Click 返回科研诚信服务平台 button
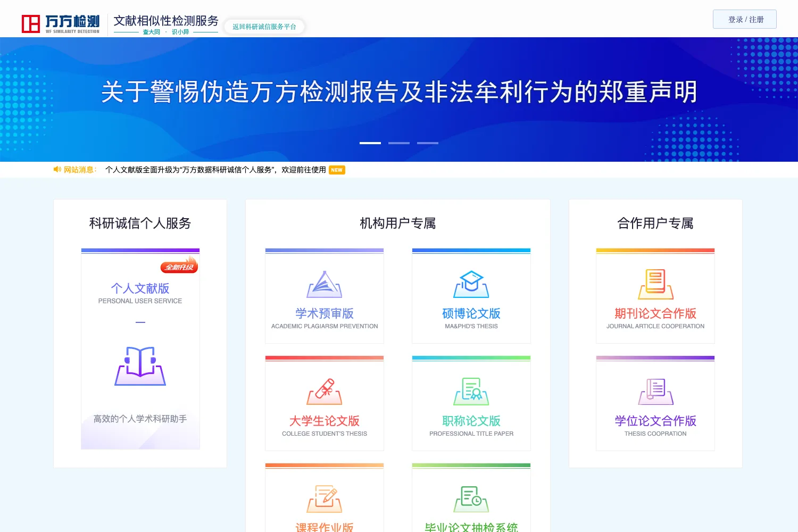Screen dimensions: 798x532 point(264,27)
